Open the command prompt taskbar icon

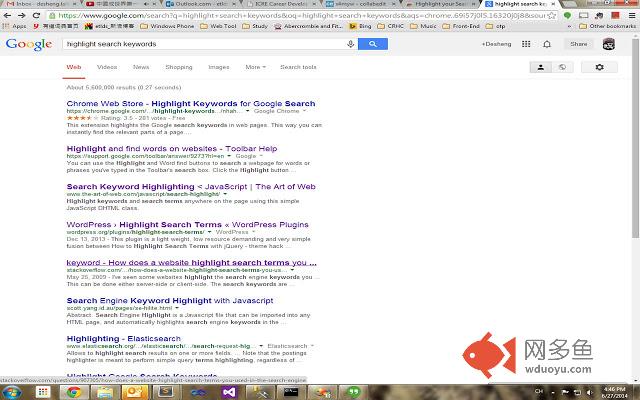click(291, 393)
